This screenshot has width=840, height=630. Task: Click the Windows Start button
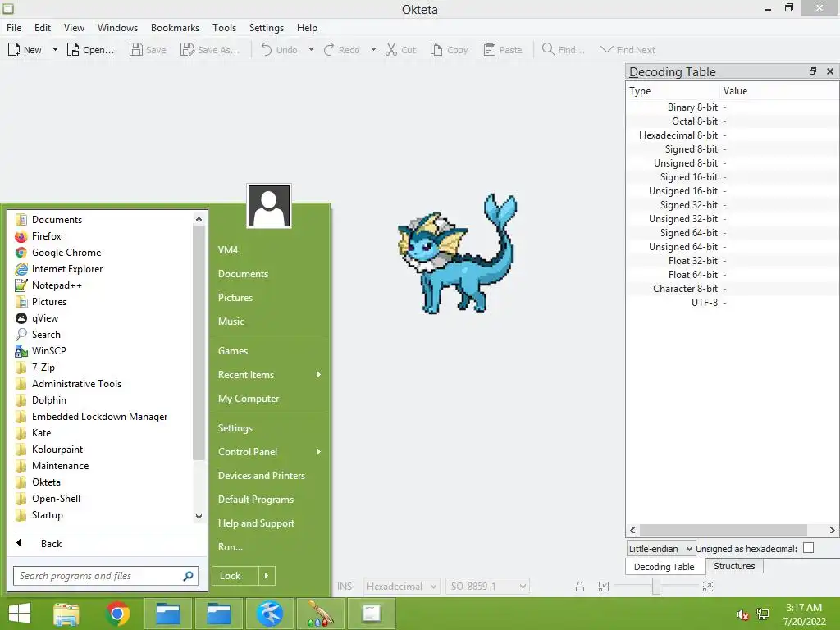point(20,614)
